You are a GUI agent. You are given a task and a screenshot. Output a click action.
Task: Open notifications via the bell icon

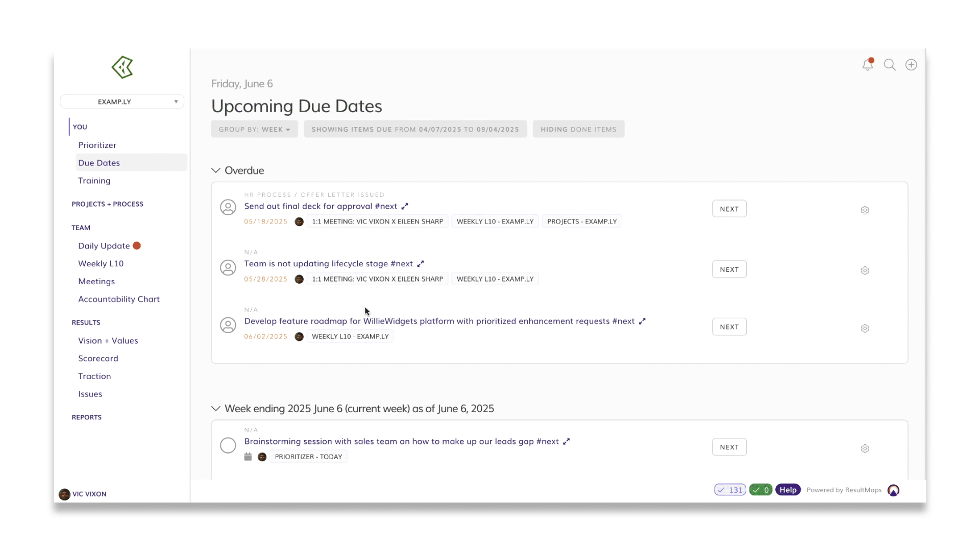pos(868,65)
